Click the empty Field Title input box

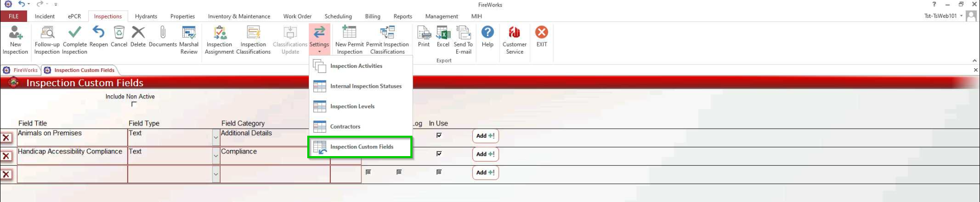point(72,174)
